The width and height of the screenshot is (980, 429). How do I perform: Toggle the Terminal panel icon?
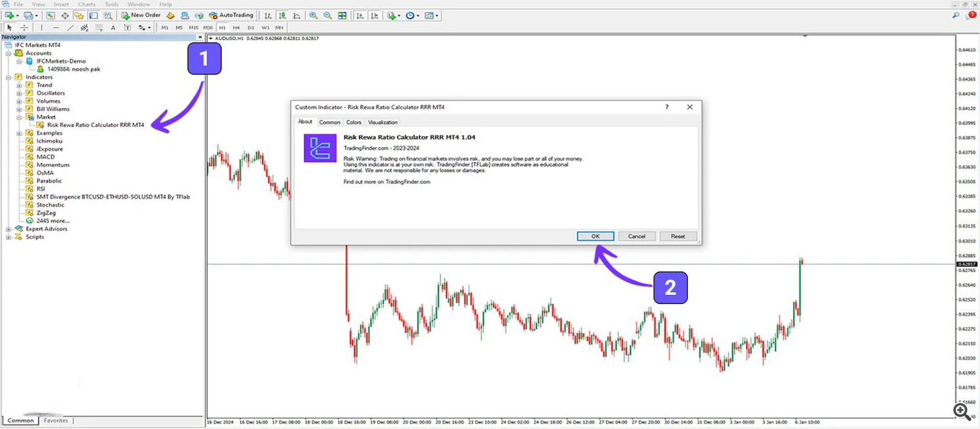point(93,15)
